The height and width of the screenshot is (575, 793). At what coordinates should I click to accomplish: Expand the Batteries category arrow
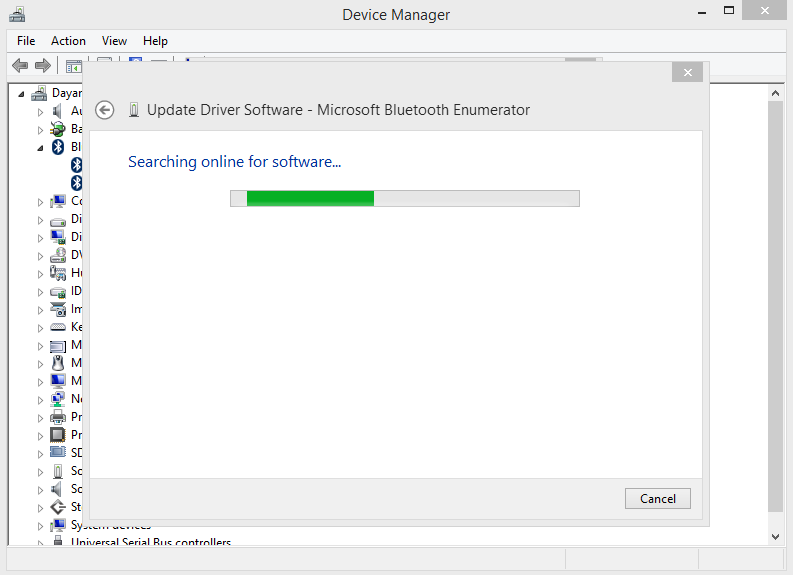point(40,130)
